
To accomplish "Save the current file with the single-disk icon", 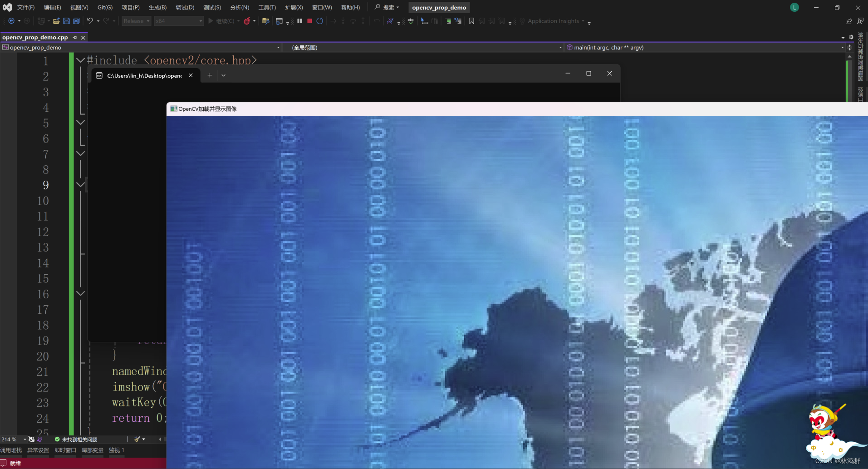I will pyautogui.click(x=66, y=21).
